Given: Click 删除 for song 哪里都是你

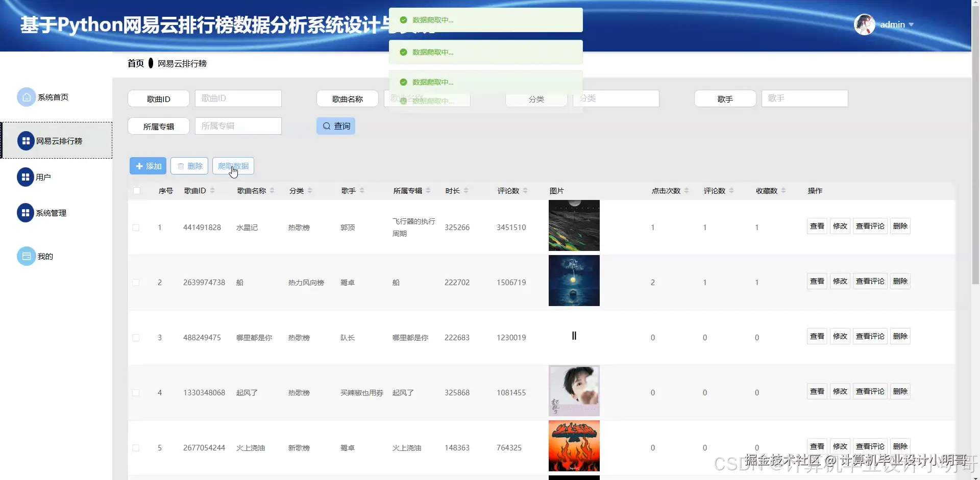Looking at the screenshot, I should tap(900, 336).
